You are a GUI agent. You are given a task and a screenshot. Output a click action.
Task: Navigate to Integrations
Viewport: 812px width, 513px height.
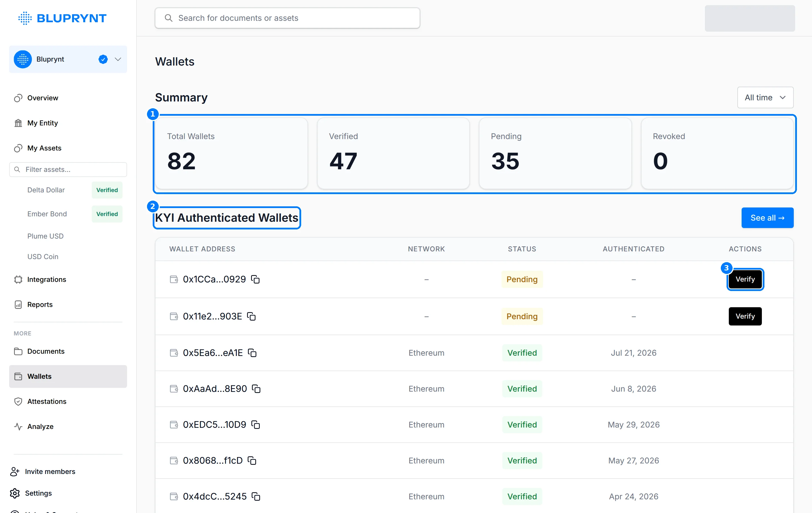(x=68, y=280)
